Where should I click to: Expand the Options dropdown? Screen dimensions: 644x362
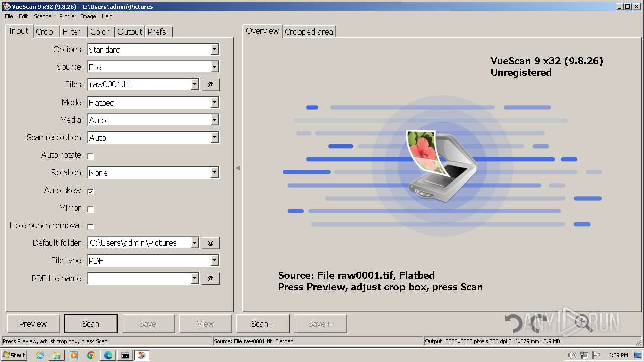pos(215,49)
